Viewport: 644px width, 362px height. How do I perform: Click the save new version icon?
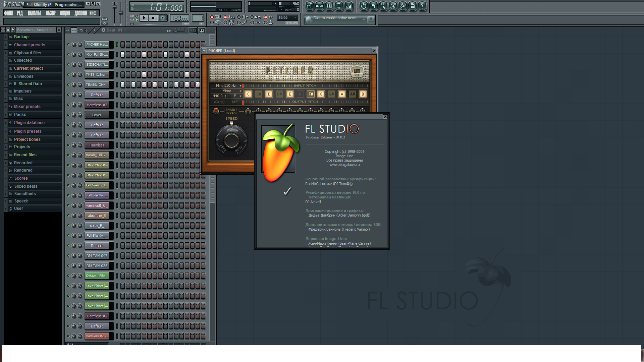[373, 6]
